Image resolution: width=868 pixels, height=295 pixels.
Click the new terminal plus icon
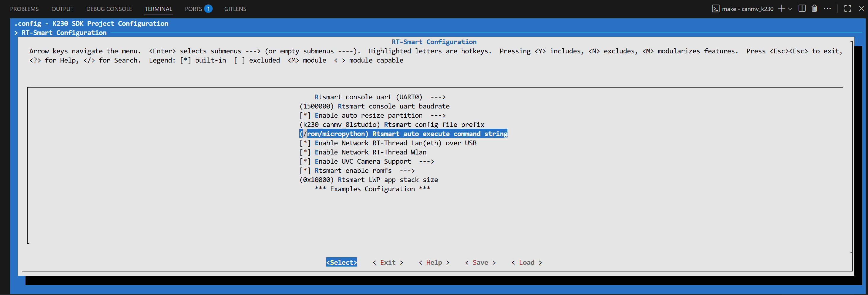781,9
